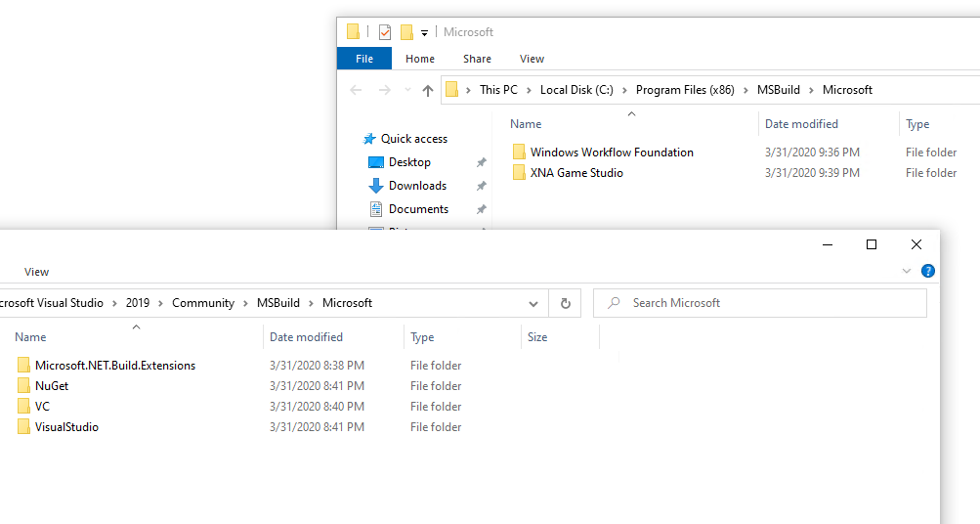Select the XNA Game Studio folder

pos(576,173)
